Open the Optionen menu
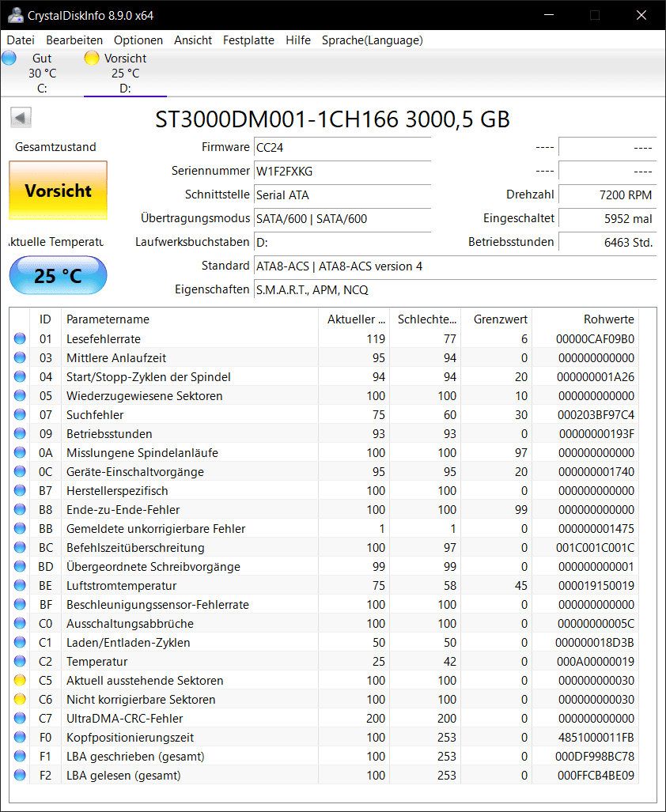The image size is (666, 812). coord(138,40)
